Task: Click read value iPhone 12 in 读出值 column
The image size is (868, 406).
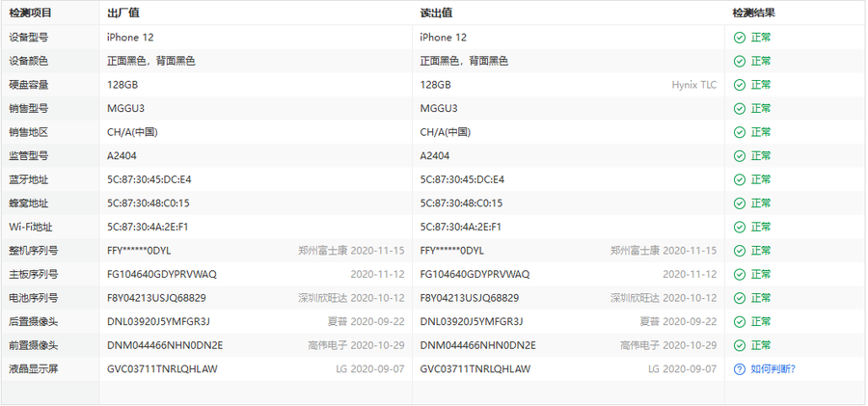Action: (x=444, y=38)
